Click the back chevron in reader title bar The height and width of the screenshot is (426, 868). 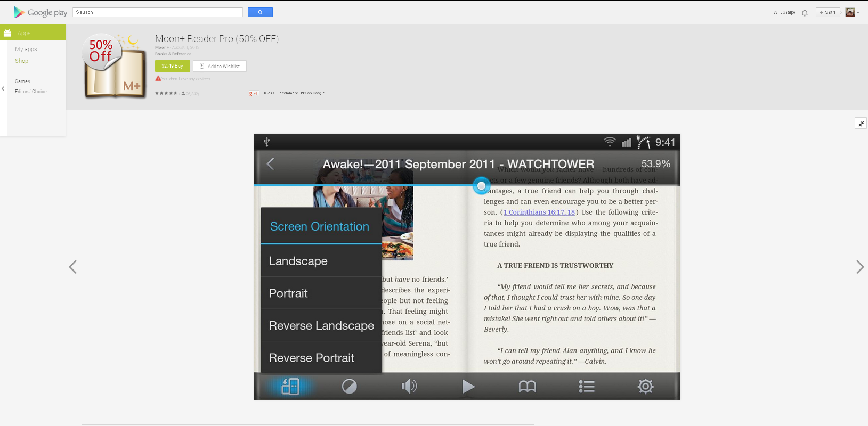coord(270,164)
